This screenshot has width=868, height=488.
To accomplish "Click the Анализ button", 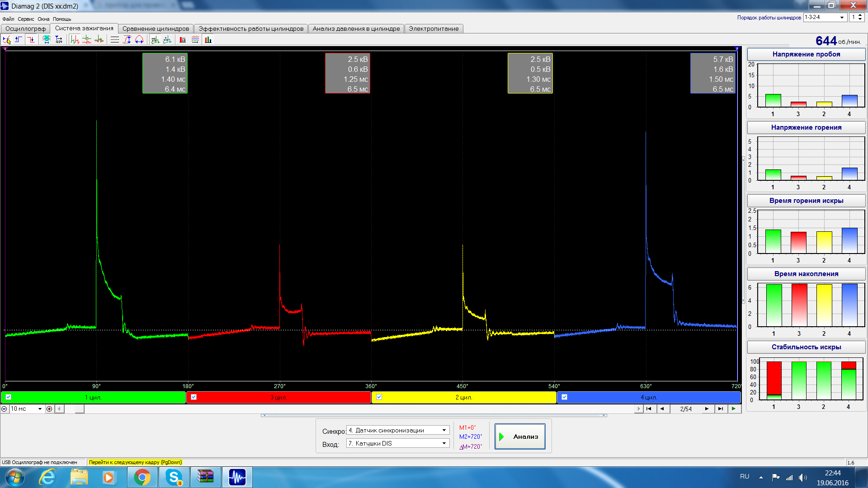I will (x=520, y=436).
